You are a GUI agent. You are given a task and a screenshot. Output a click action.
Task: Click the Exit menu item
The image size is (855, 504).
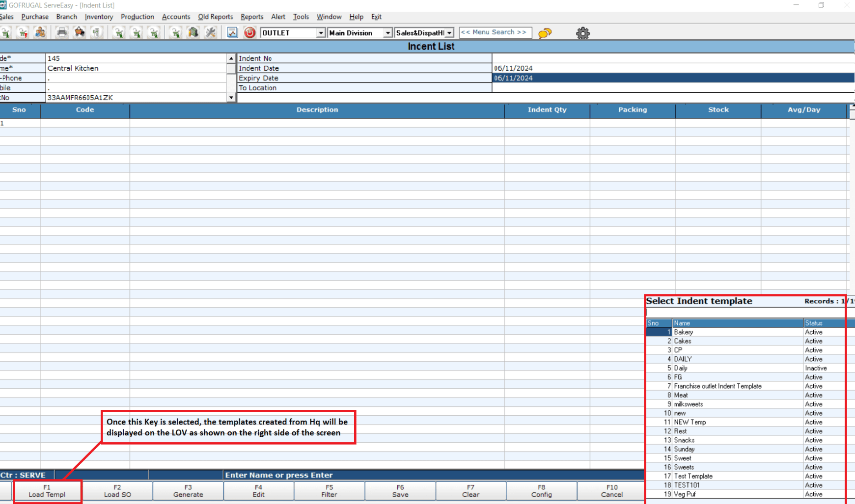click(376, 17)
